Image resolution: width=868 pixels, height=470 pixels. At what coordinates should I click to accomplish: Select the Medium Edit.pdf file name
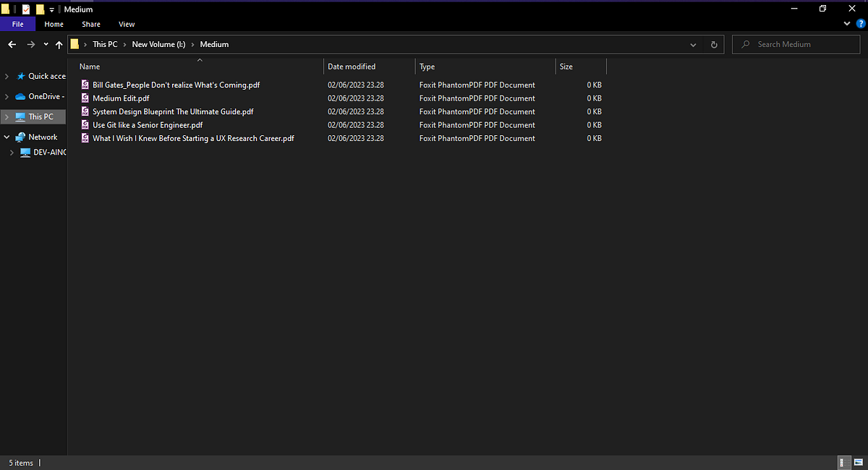pyautogui.click(x=121, y=98)
